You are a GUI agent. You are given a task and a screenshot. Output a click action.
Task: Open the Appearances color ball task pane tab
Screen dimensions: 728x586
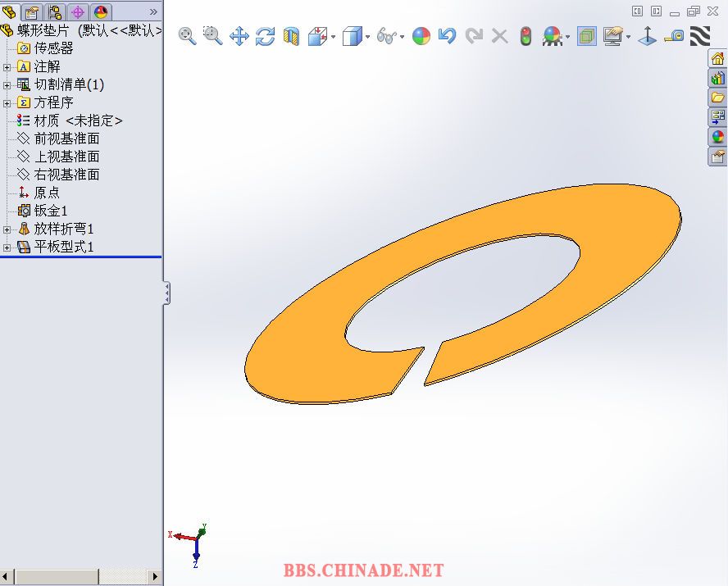point(718,137)
